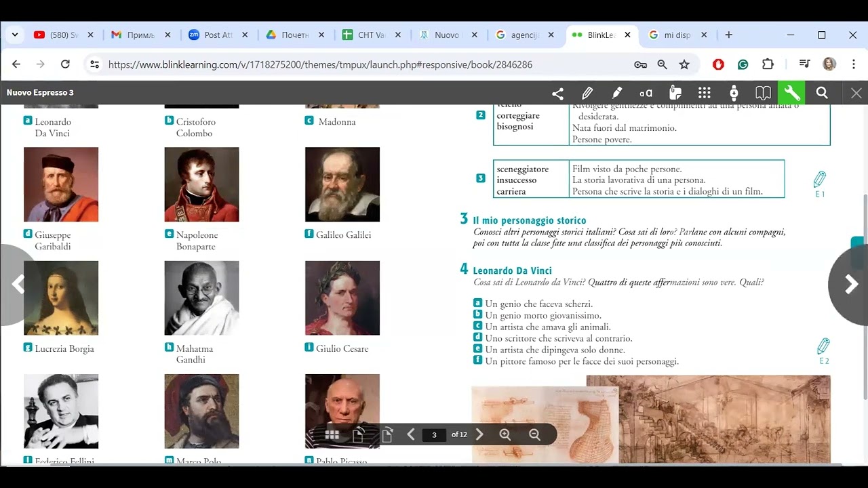
Task: Open the Opera extension icon
Action: coord(718,64)
